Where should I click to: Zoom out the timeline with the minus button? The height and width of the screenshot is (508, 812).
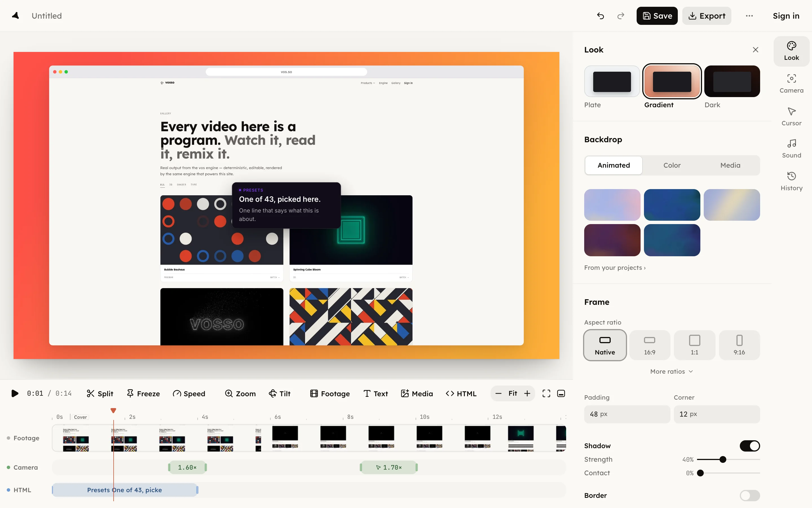click(498, 393)
